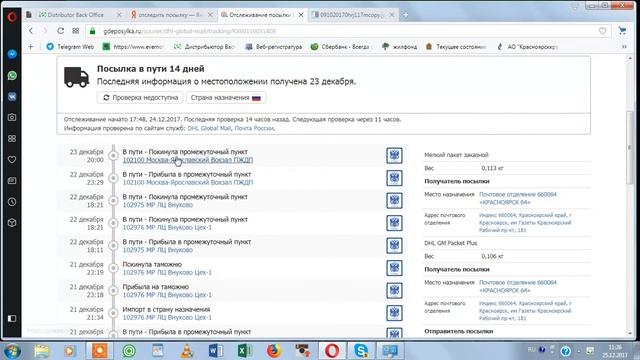Open first Почтовое отделение 660064 link
This screenshot has height=360, width=640.
(x=518, y=198)
